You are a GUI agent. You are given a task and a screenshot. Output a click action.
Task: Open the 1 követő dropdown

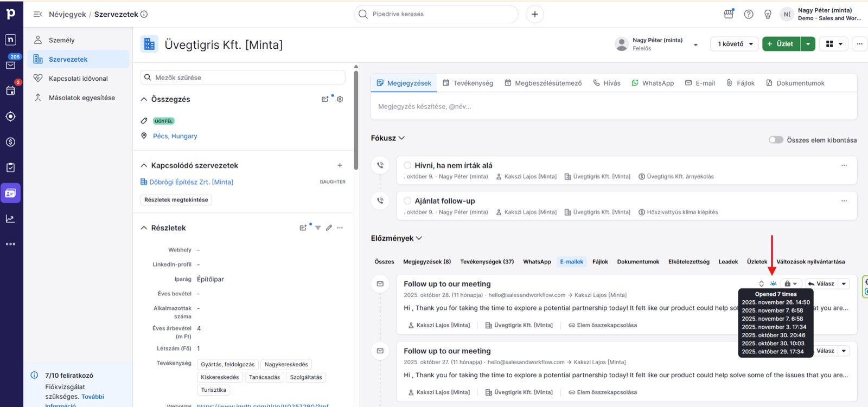(x=735, y=44)
